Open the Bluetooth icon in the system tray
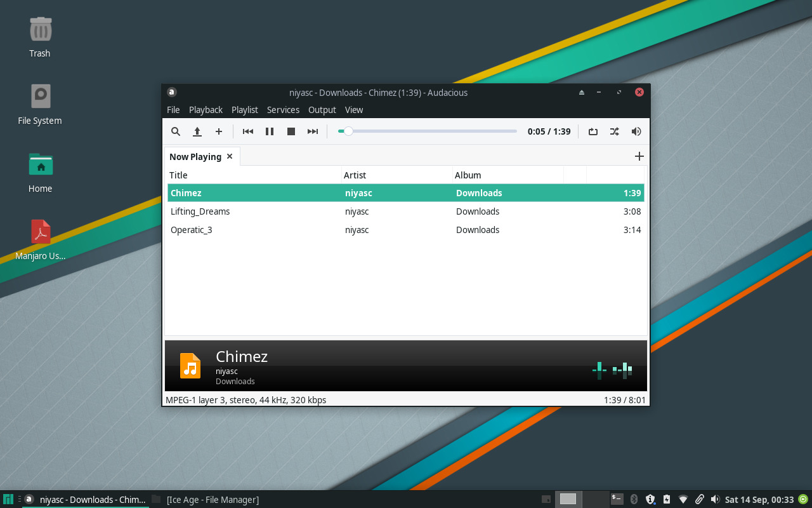The height and width of the screenshot is (508, 812). point(634,499)
